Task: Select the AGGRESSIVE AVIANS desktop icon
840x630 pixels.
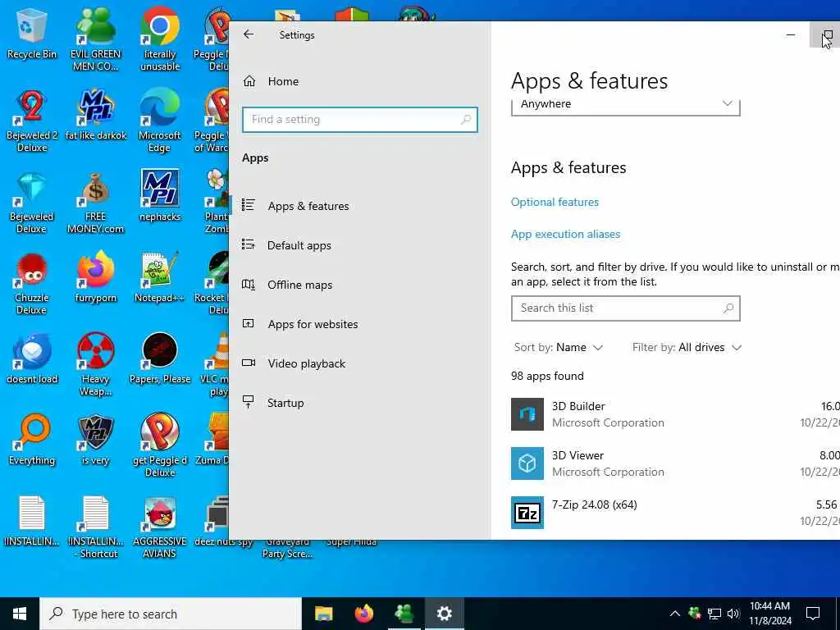Action: [160, 527]
